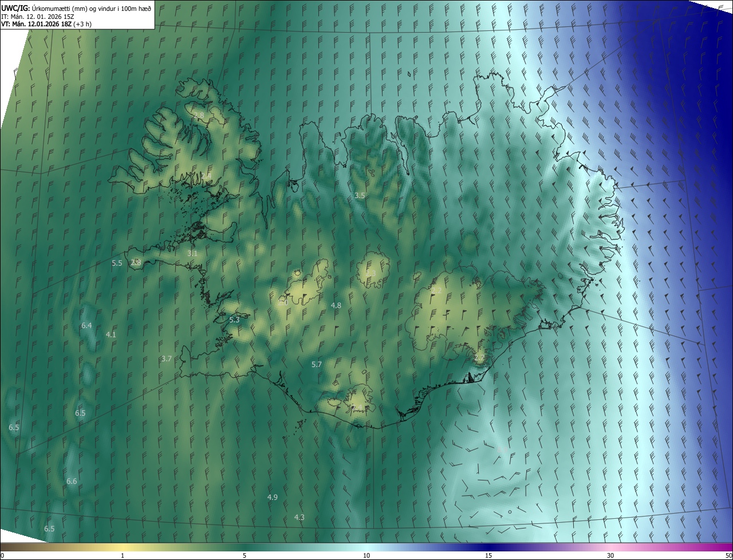Click the valid time line 'VT: Mán. 12.01.2026 18Z (+3 h)'
Screen dimensions: 733x560
click(x=46, y=24)
